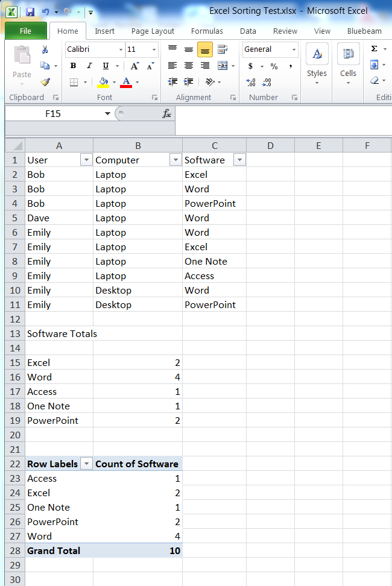Image resolution: width=392 pixels, height=586 pixels.
Task: Select the Grand Total cell
Action: click(x=59, y=550)
